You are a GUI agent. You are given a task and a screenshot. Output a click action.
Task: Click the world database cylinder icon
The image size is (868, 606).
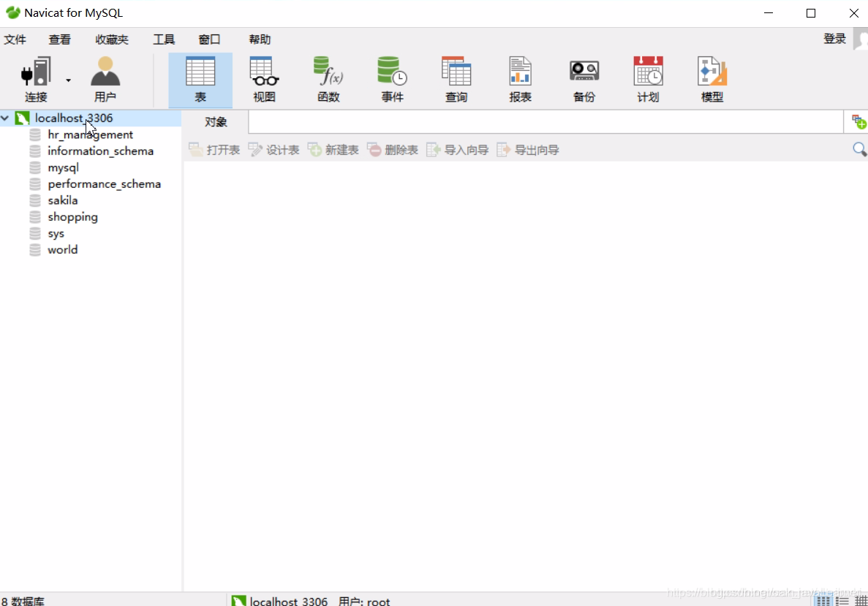pos(35,249)
